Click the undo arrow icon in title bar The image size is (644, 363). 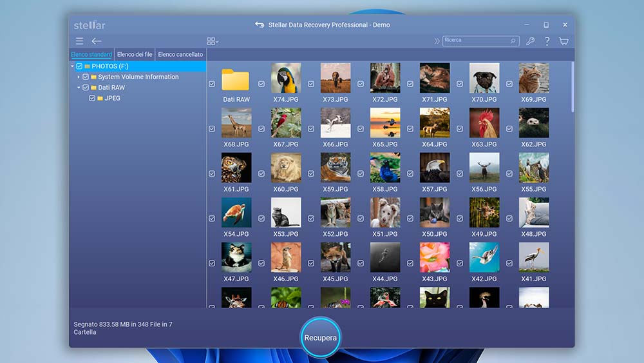(260, 25)
